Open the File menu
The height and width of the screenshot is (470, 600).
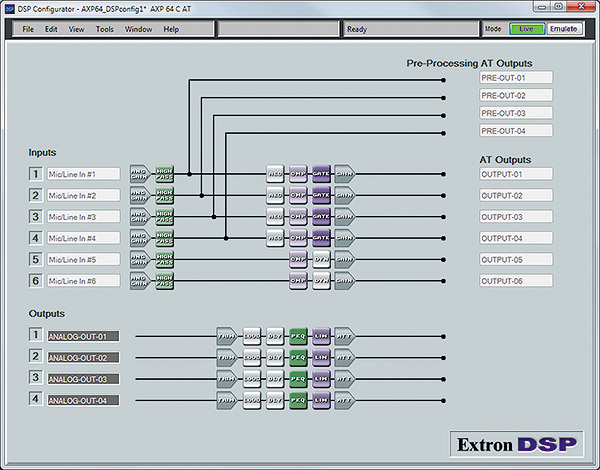pyautogui.click(x=28, y=29)
